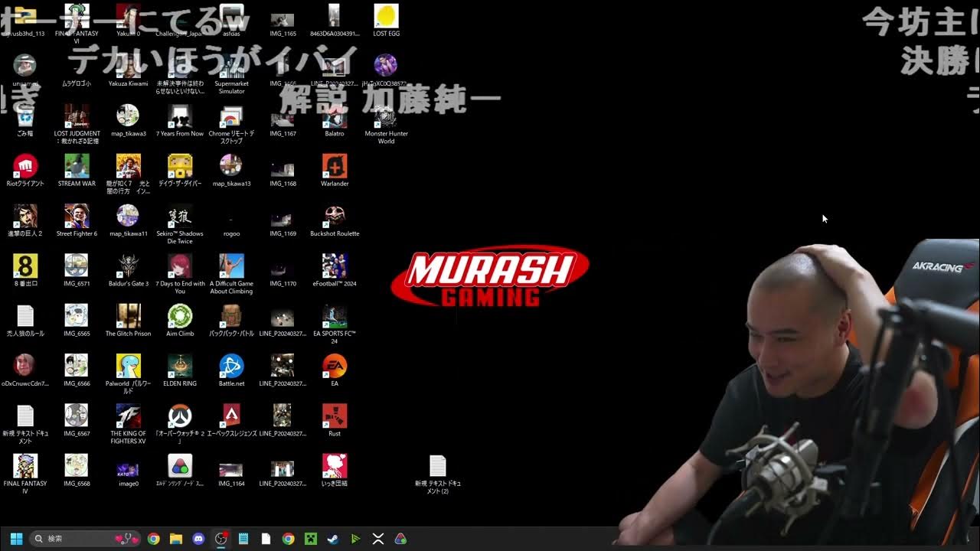This screenshot has height=551, width=980.
Task: Select the orange EA app icon
Action: (335, 370)
